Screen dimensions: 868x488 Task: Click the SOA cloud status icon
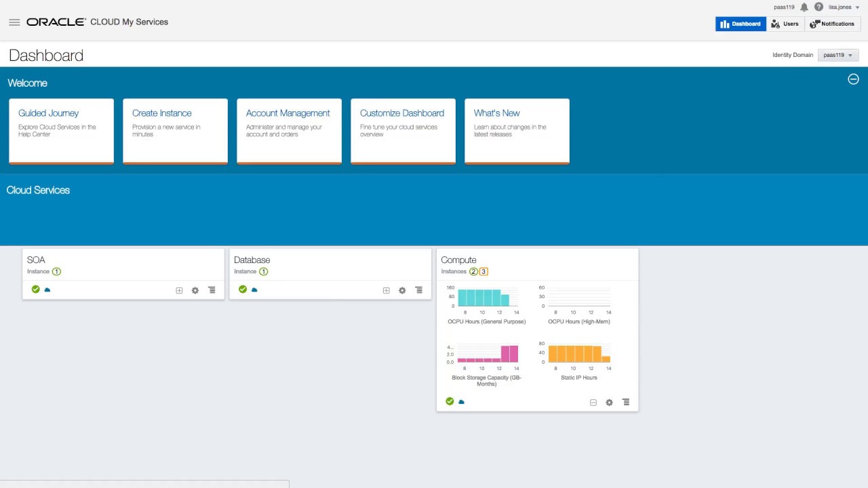[47, 289]
